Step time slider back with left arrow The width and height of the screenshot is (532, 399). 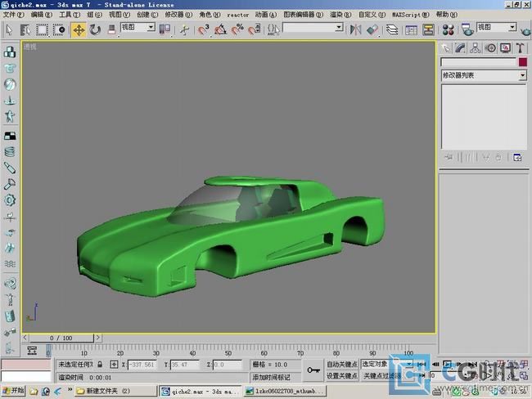(x=25, y=338)
